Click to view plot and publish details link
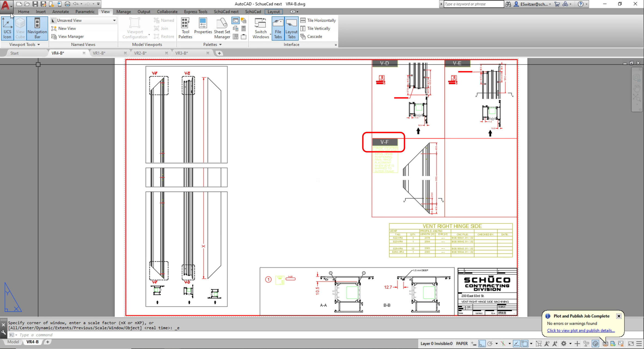The image size is (644, 349). click(x=581, y=331)
